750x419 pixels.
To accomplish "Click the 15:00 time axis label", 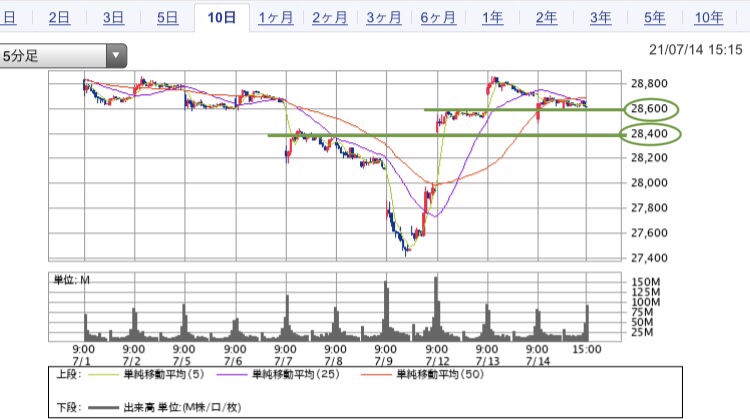I will click(x=587, y=350).
